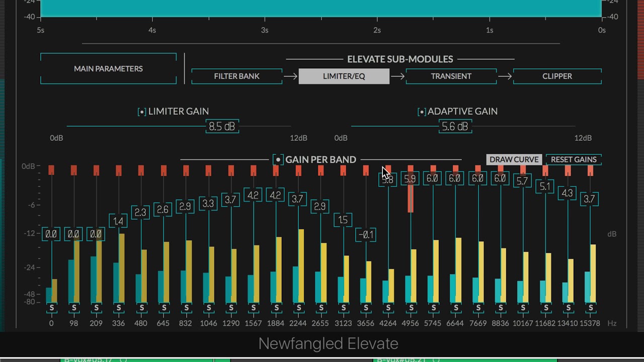Image resolution: width=644 pixels, height=362 pixels.
Task: Click the 7669 frequency label
Action: [478, 323]
